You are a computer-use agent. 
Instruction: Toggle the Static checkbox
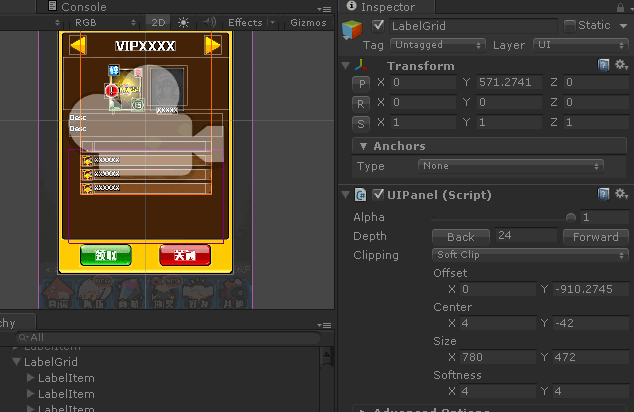569,25
